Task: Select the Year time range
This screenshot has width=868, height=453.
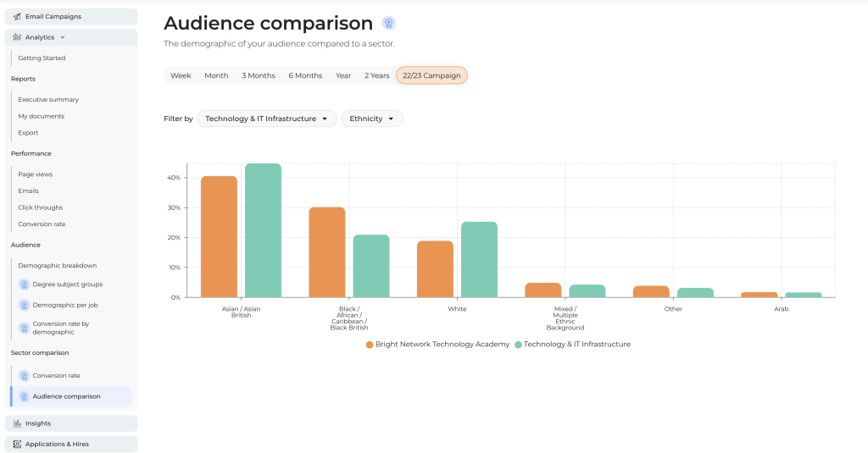Action: coord(343,75)
